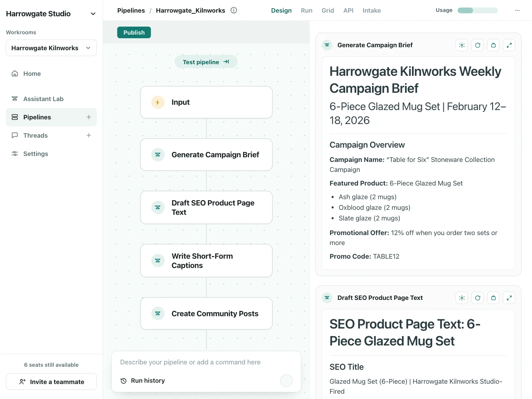
Task: Copy the Generate Campaign Brief output to clipboard
Action: pyautogui.click(x=493, y=45)
